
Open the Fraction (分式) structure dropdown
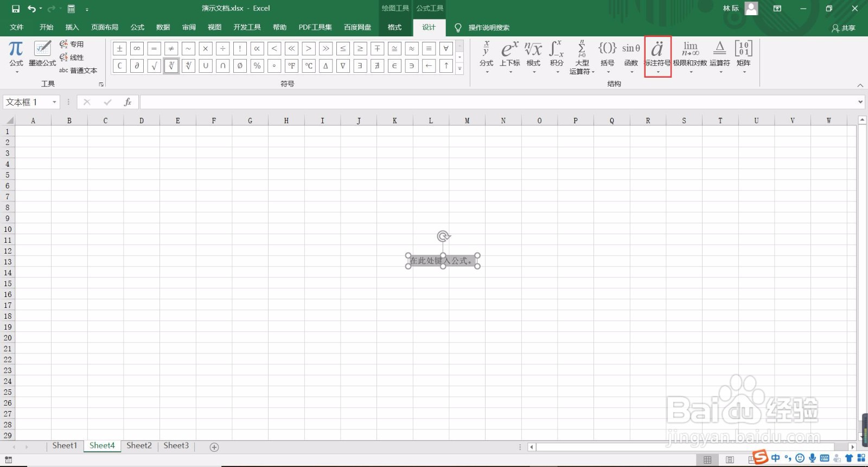point(486,57)
